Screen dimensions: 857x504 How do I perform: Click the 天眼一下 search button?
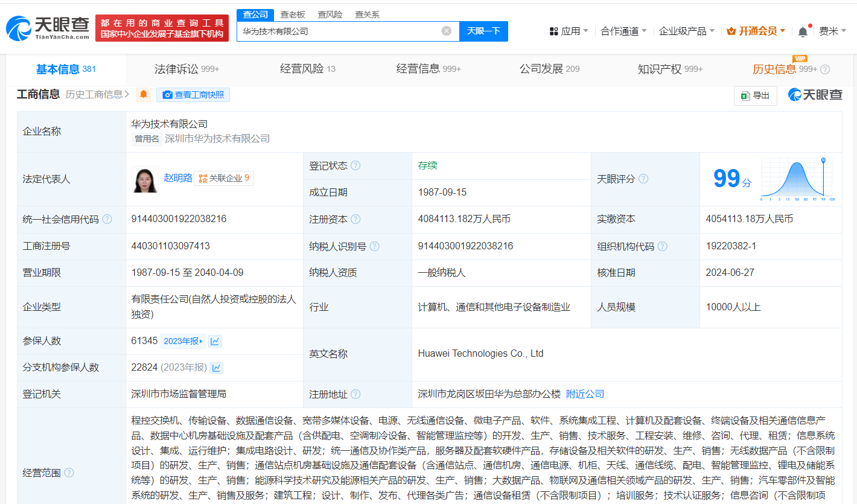(483, 31)
